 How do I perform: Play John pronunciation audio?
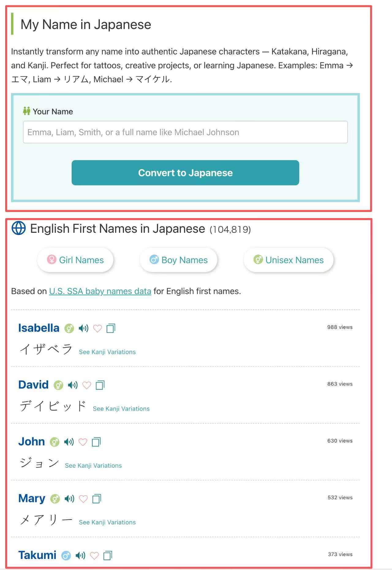69,442
